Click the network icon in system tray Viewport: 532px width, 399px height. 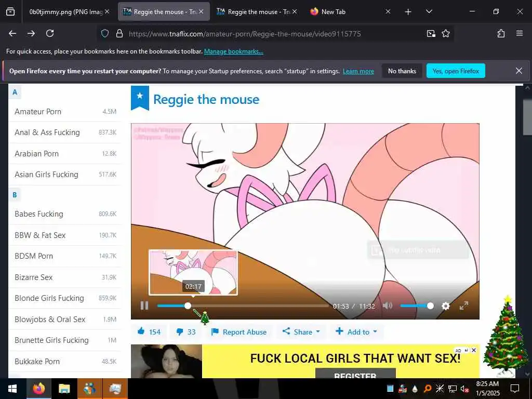453,389
